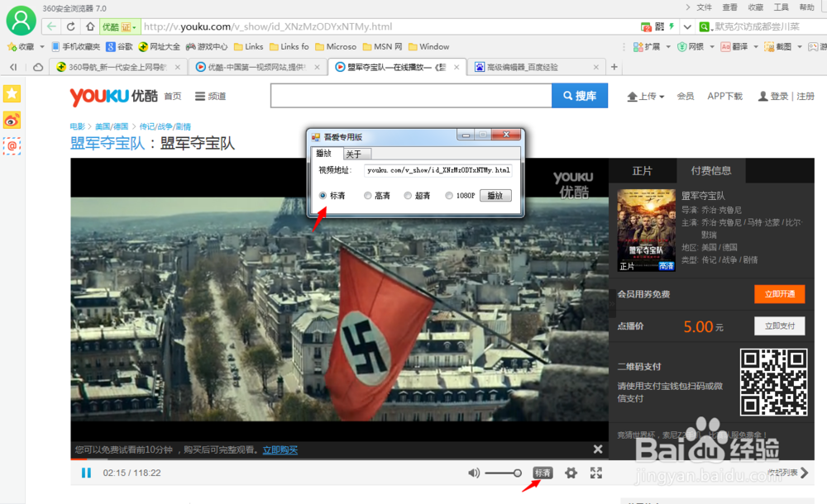Open 扩展 extensions toolbar icon
This screenshot has width=827, height=504.
[x=647, y=46]
